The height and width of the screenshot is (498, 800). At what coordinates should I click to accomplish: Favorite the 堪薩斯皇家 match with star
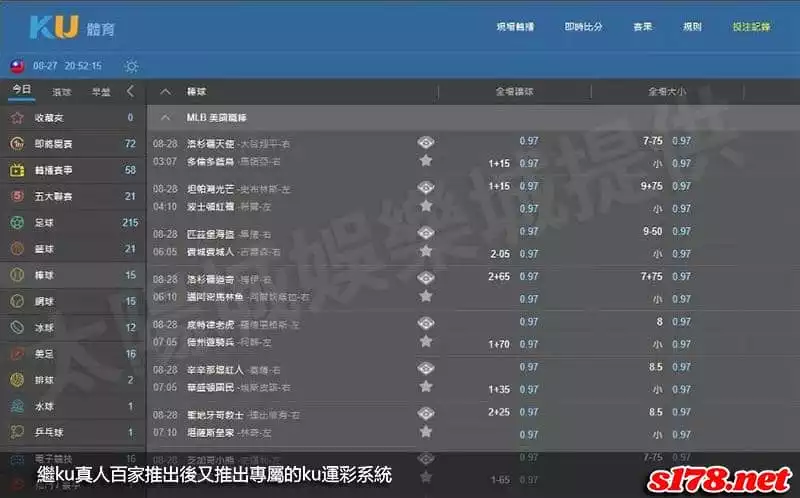pos(426,432)
